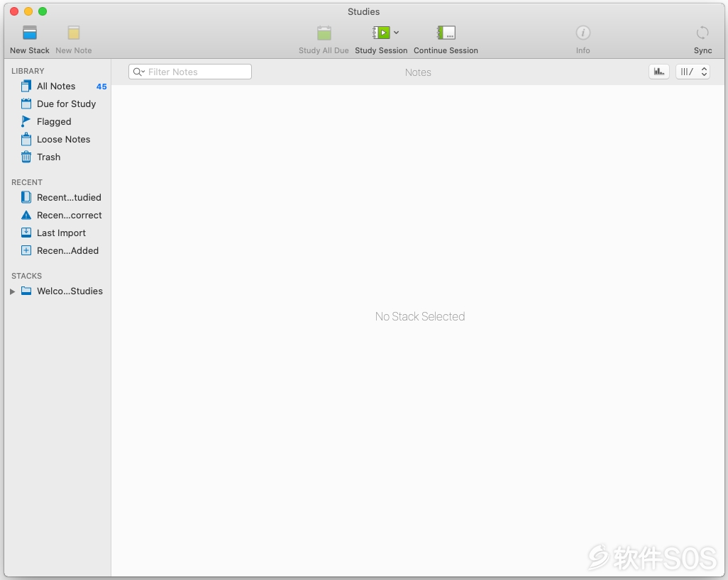Screen dimensions: 728x580
Task: Open Recently Added list
Action: [58, 250]
